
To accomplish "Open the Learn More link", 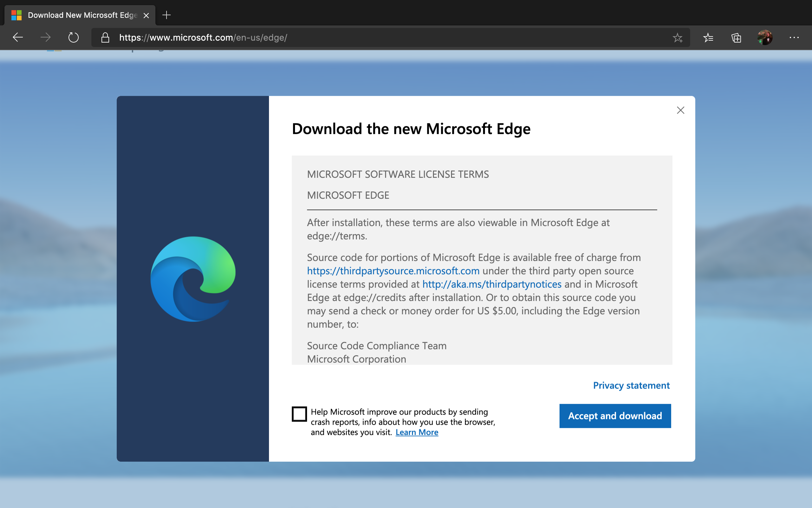I will pos(417,432).
